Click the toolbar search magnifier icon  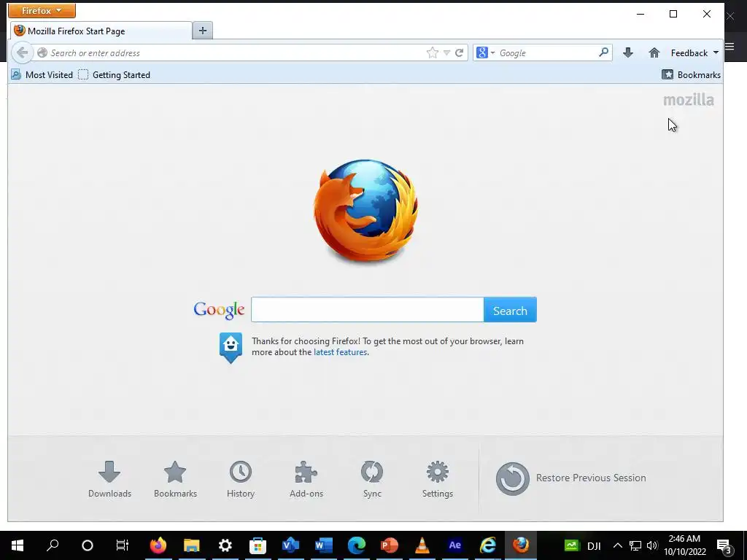tap(603, 52)
